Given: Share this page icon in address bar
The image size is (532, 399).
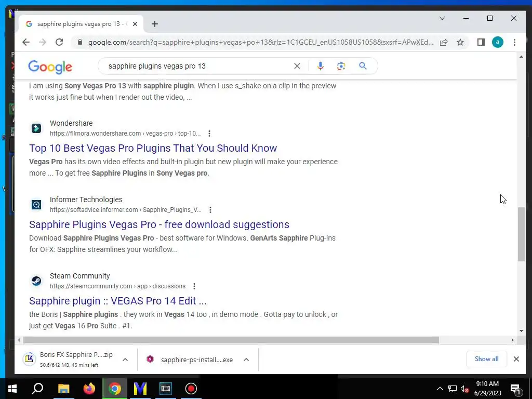Looking at the screenshot, I should pyautogui.click(x=444, y=42).
